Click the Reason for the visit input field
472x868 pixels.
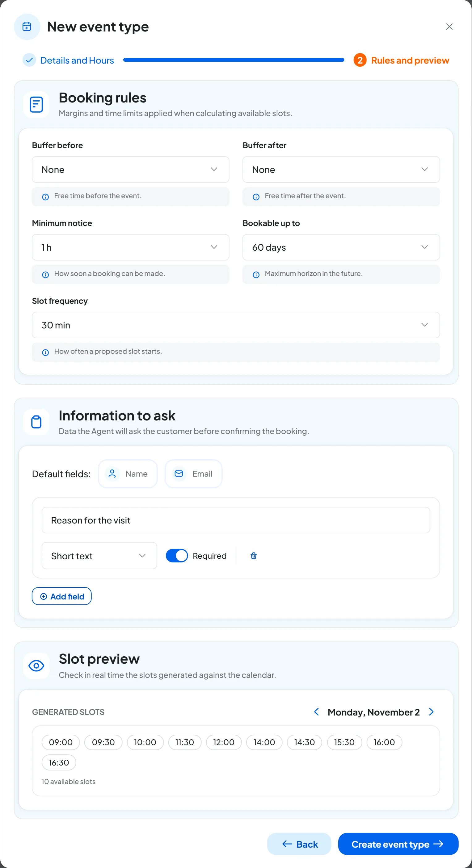coord(236,520)
